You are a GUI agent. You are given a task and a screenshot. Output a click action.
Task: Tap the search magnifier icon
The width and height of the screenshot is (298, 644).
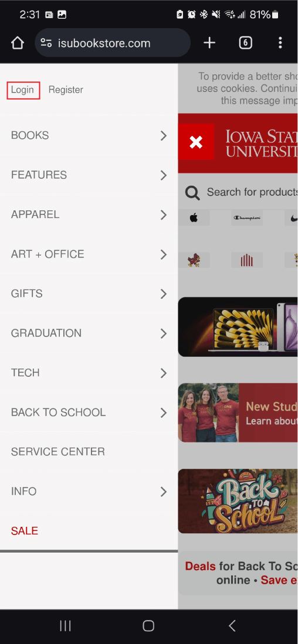[192, 193]
